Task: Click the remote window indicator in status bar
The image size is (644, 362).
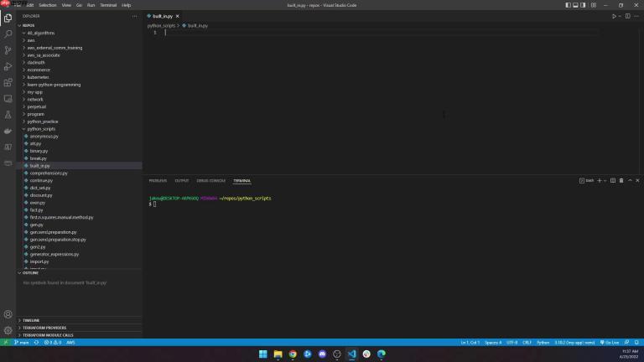Action: pos(6,342)
